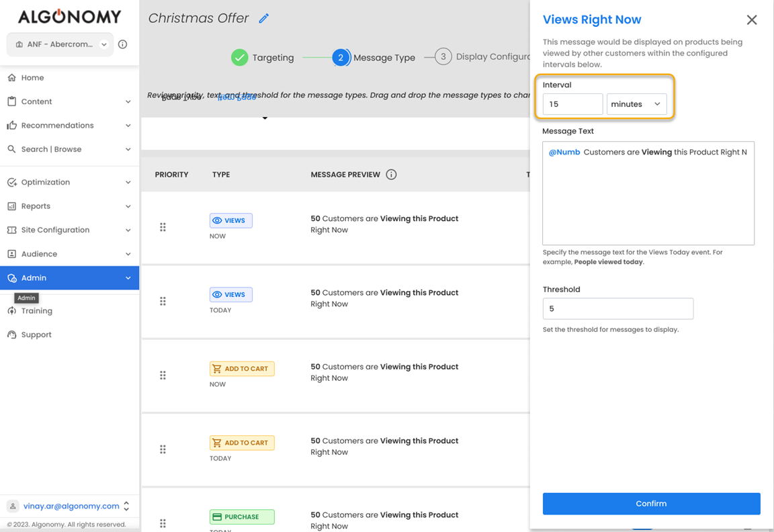Click the pencil edit icon beside Christmas Offer
This screenshot has width=774, height=532.
point(263,19)
